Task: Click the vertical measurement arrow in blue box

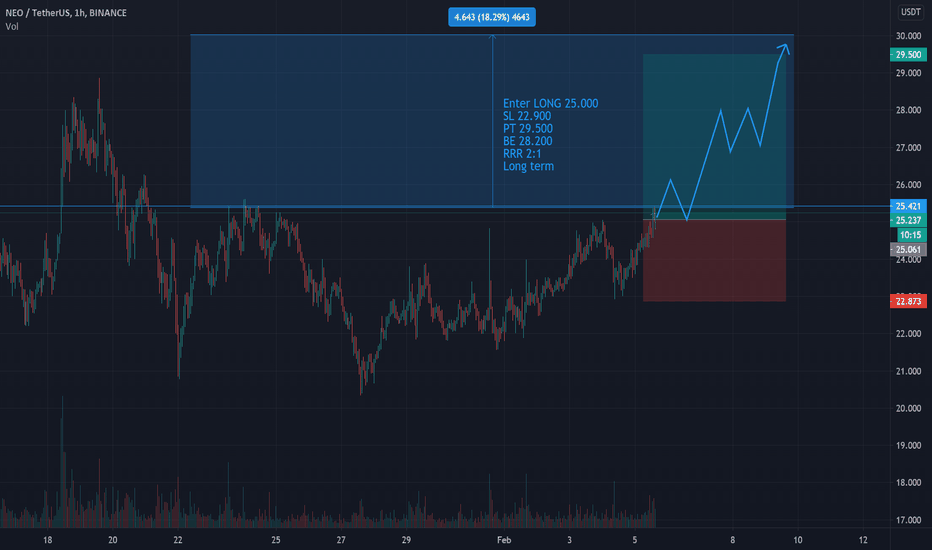Action: (x=492, y=121)
